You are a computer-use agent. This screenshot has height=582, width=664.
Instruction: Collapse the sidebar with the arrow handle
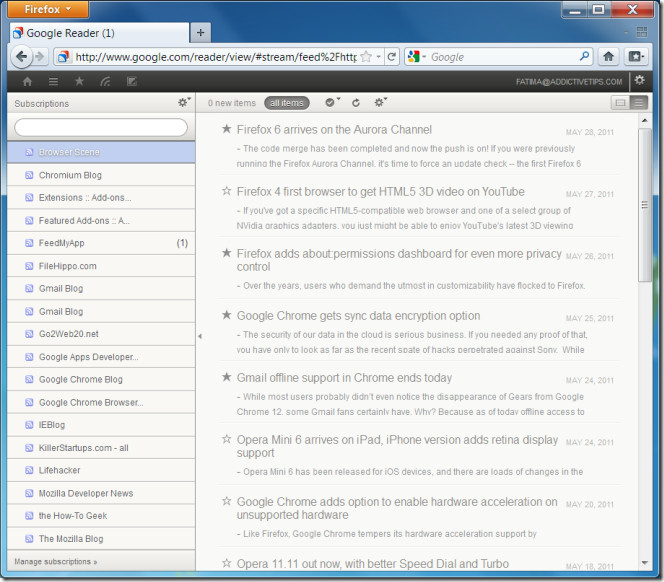[x=199, y=336]
